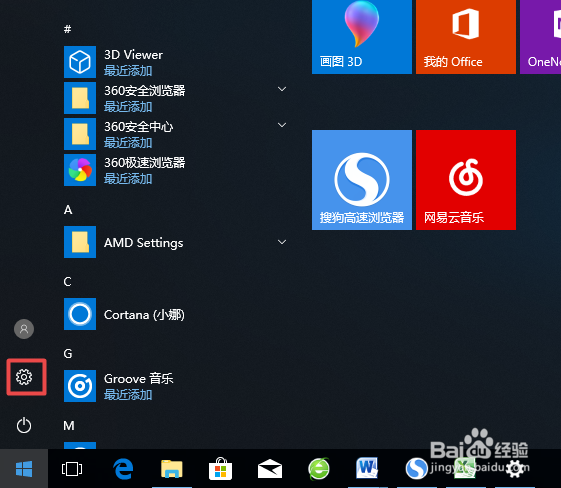Viewport: 561px width, 488px height.
Task: Open the 画图 3D tile
Action: [362, 36]
